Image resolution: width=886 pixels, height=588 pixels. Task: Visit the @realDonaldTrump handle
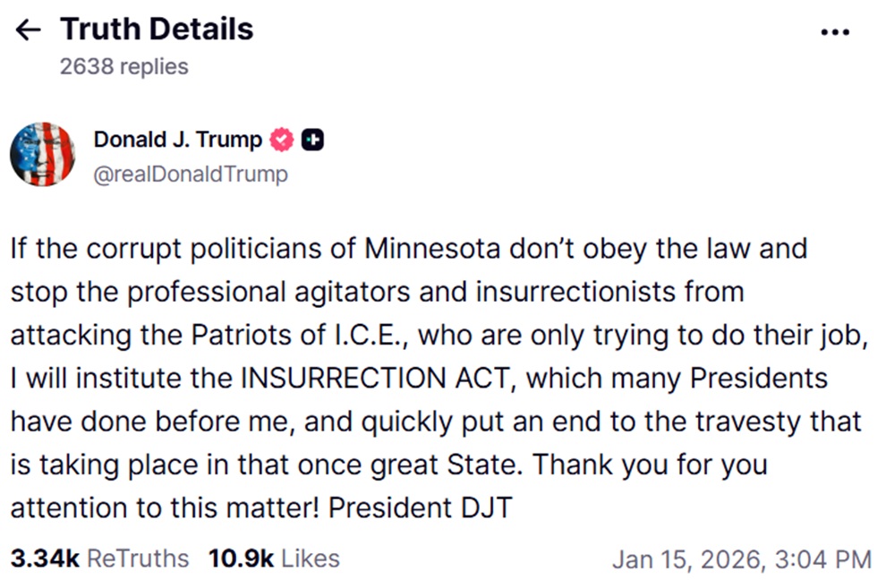tap(191, 174)
